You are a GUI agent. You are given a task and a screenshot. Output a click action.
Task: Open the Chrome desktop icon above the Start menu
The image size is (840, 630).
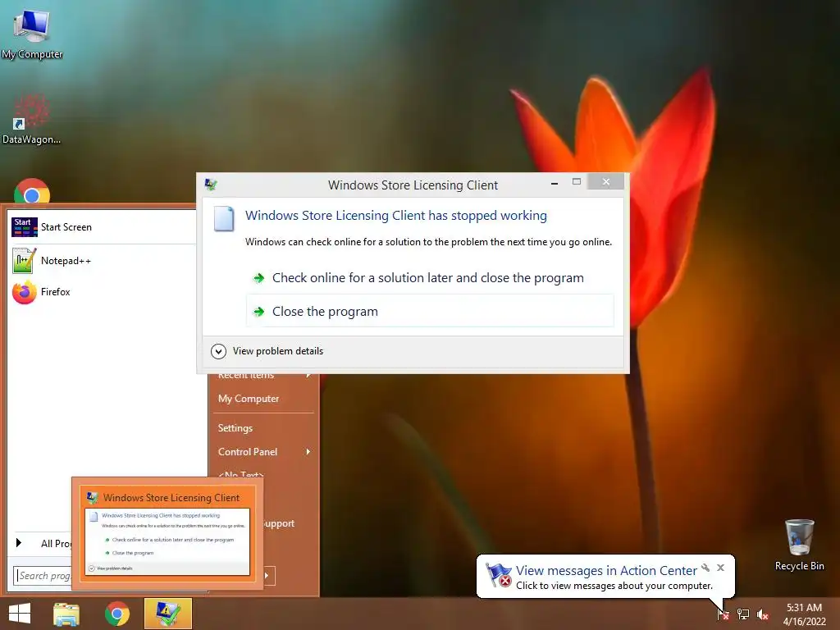click(x=32, y=190)
